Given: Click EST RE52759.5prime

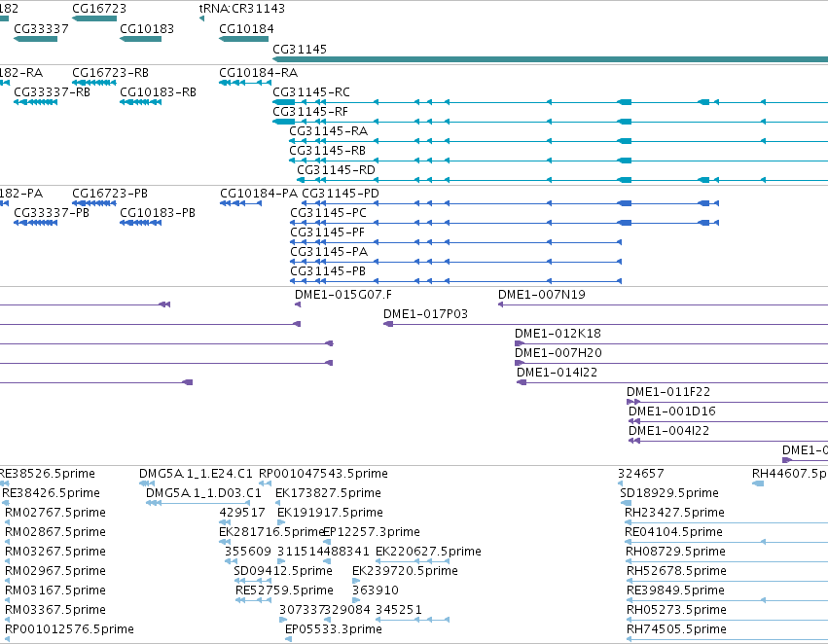Looking at the screenshot, I should click(x=284, y=590).
